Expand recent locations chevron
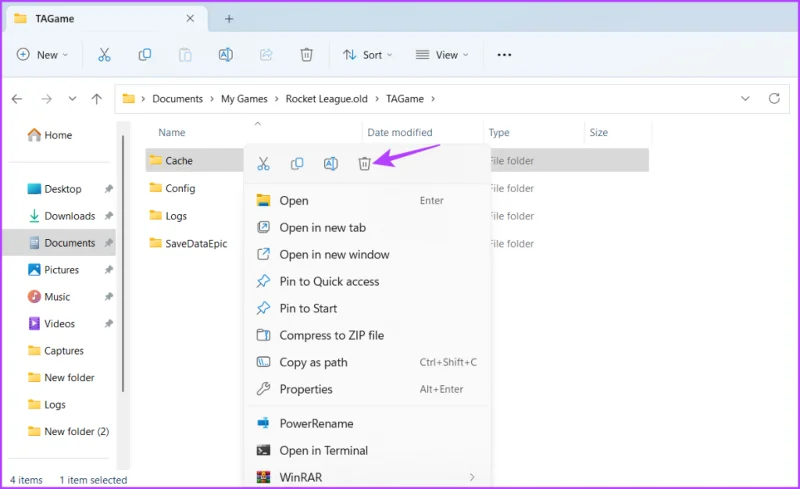The height and width of the screenshot is (489, 800). coord(72,99)
